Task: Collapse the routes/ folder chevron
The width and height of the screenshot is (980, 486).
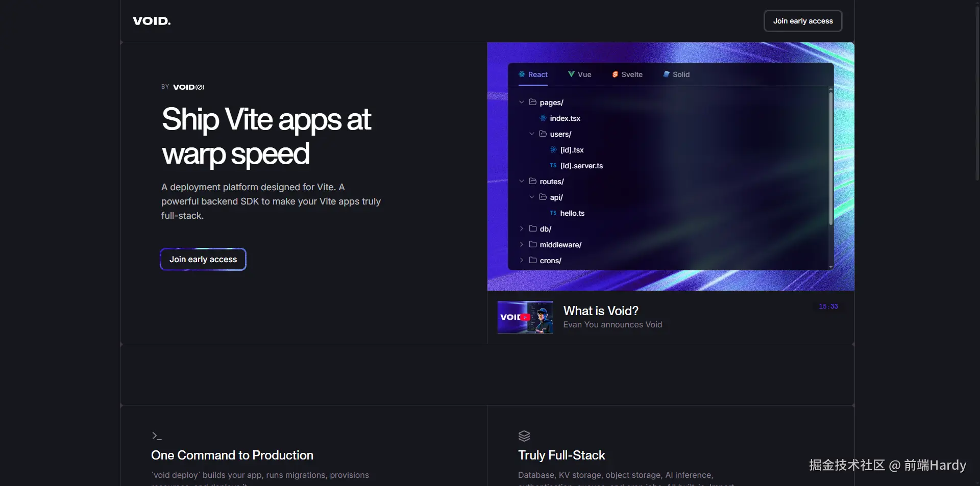Action: (522, 181)
